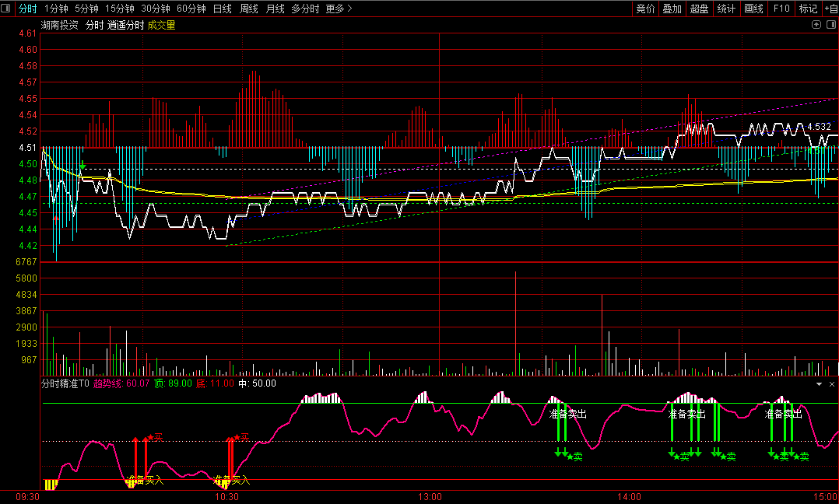The height and width of the screenshot is (504, 839).
Task: Open the indicator panel dropdown arrow
Action: tap(819, 384)
